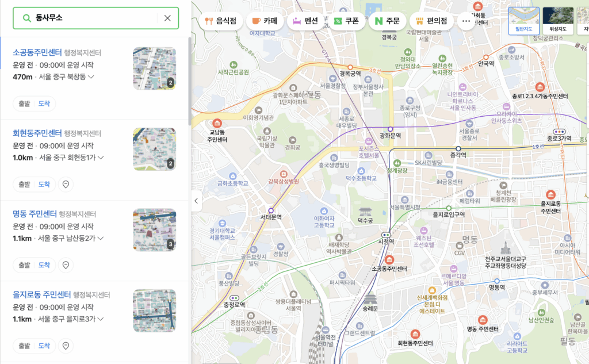The image size is (589, 364).
Task: Click 을지로입구역 station marker
Action: point(449,208)
